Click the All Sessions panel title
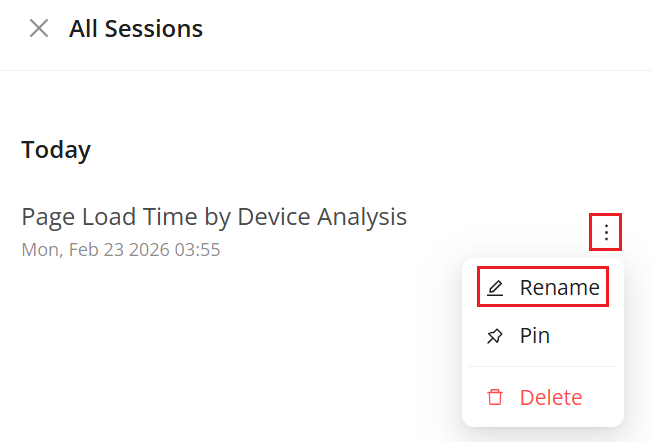The width and height of the screenshot is (652, 442). point(136,29)
